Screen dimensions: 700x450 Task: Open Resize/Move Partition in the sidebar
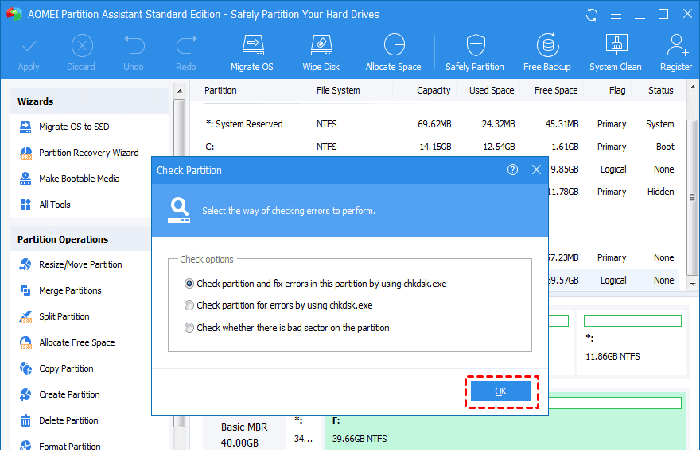pyautogui.click(x=80, y=265)
